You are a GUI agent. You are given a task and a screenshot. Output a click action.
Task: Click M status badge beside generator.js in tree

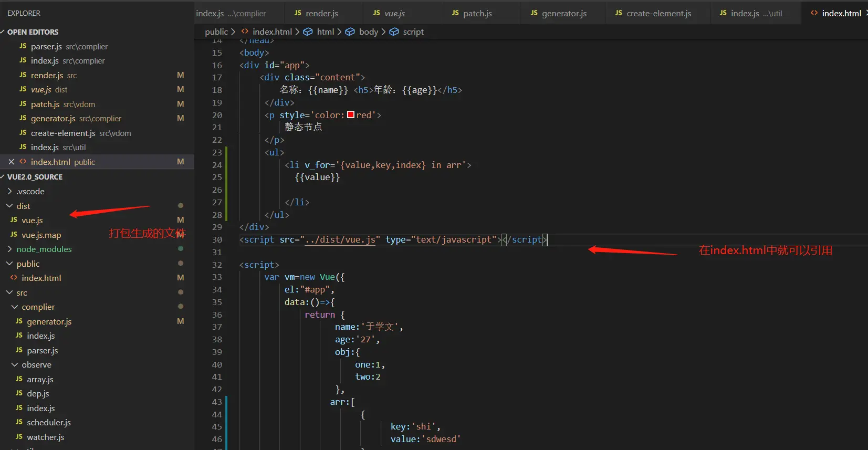181,321
